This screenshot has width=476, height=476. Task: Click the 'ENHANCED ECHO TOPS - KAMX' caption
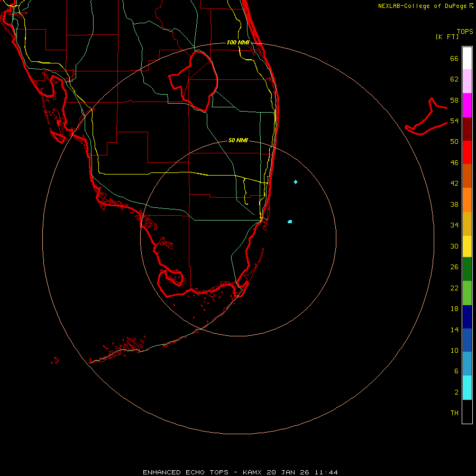tap(202, 472)
